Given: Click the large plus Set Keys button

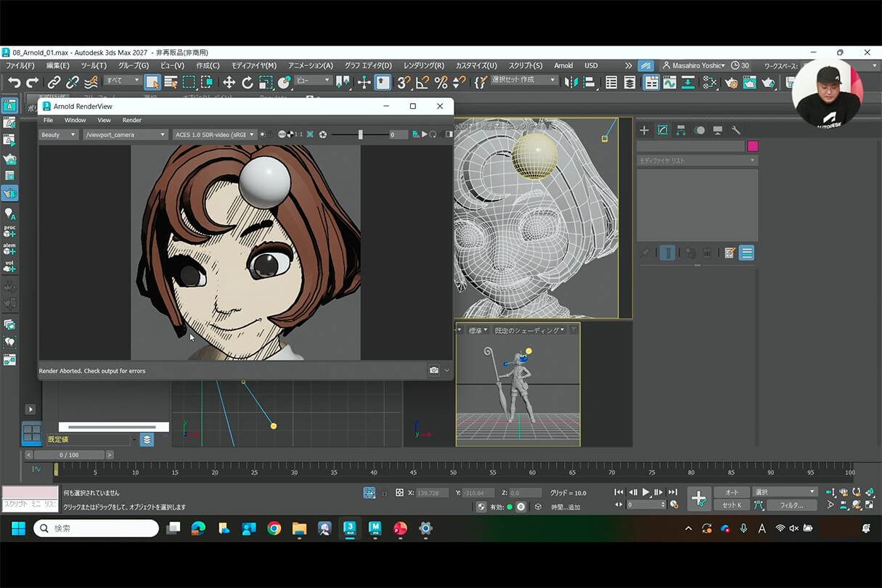Looking at the screenshot, I should (699, 499).
